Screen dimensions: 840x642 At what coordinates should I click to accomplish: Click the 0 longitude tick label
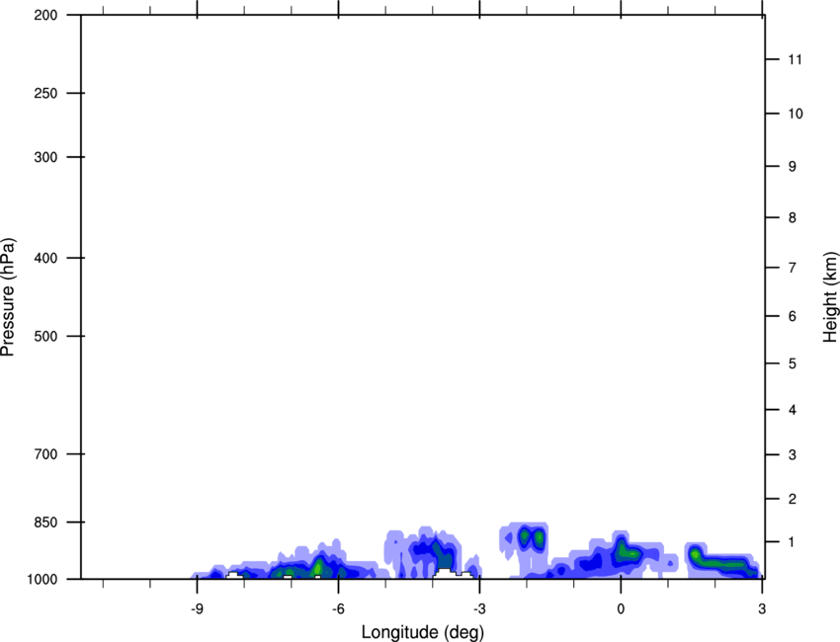click(x=621, y=608)
